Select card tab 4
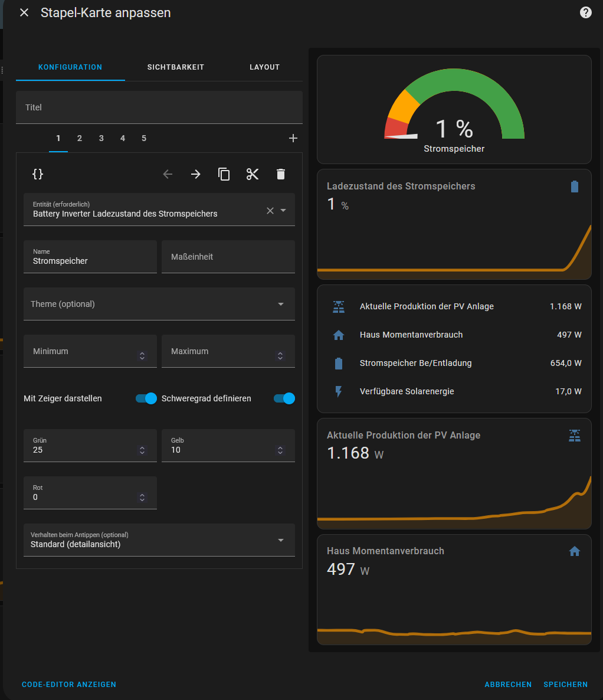The width and height of the screenshot is (603, 700). (123, 138)
